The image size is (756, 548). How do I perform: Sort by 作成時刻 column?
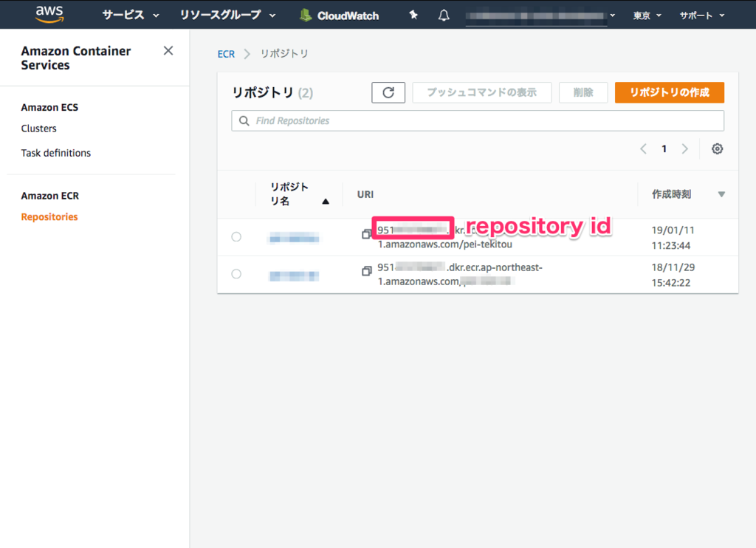point(688,194)
